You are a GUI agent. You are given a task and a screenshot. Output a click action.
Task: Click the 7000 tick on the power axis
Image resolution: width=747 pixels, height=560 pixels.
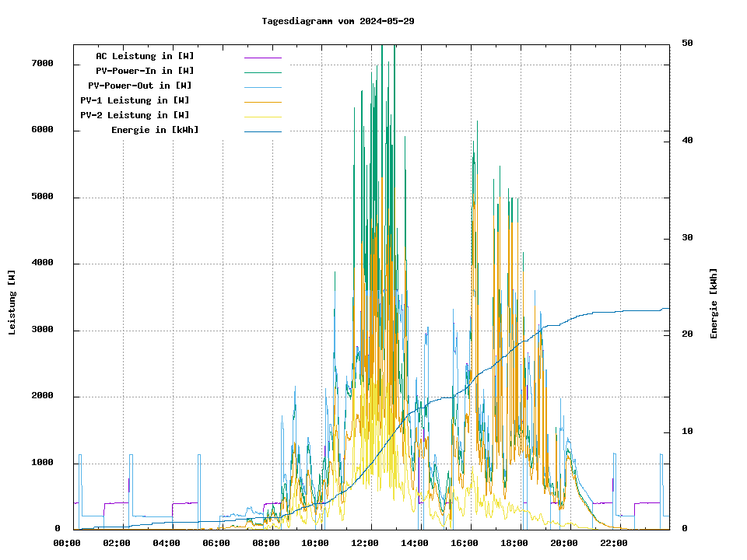pos(42,64)
